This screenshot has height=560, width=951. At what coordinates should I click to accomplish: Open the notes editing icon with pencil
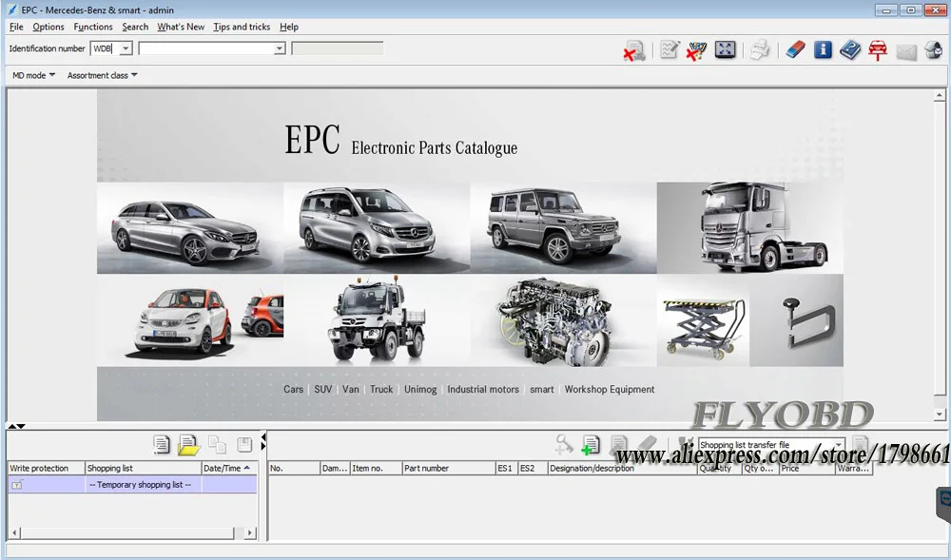[670, 49]
